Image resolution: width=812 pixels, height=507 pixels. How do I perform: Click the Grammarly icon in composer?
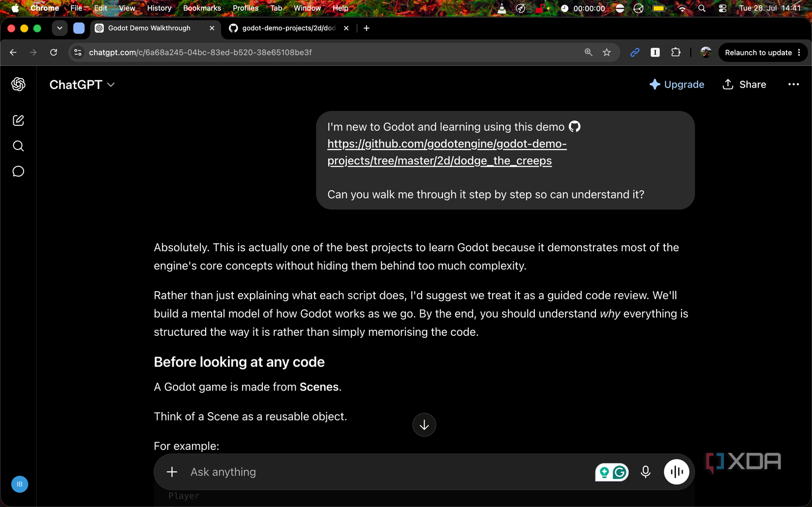[x=620, y=473]
